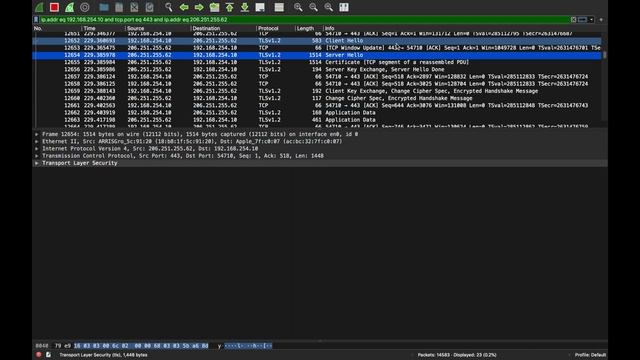The width and height of the screenshot is (640, 360).
Task: Go back in packet history
Action: pos(184,7)
